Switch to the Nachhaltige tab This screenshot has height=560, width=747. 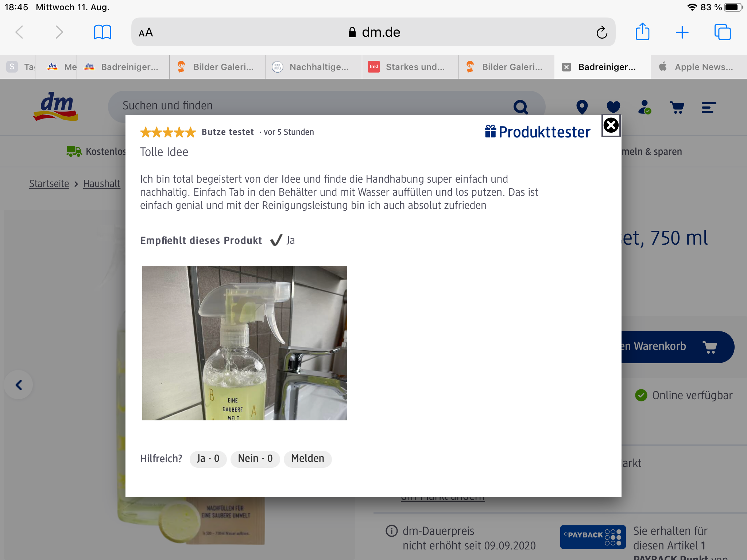coord(314,67)
